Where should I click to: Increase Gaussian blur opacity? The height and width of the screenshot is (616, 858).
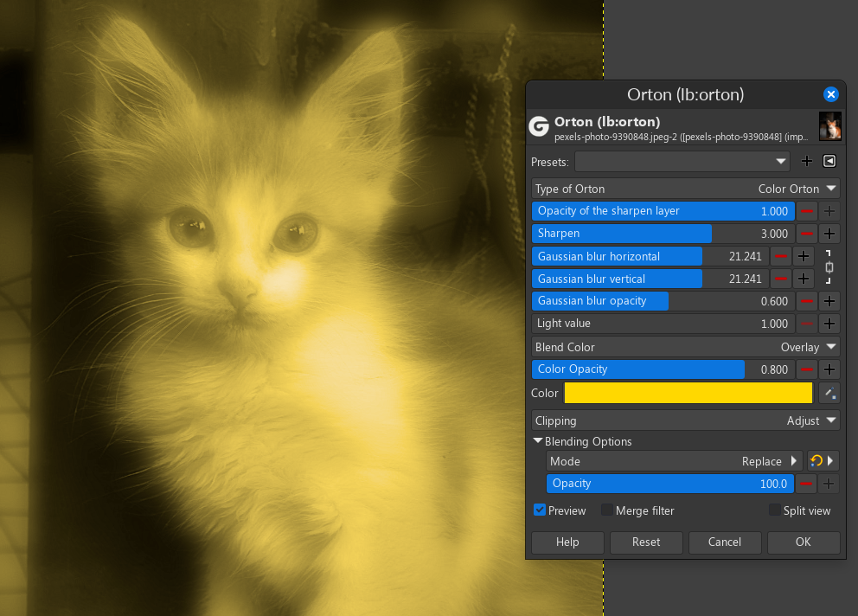829,301
